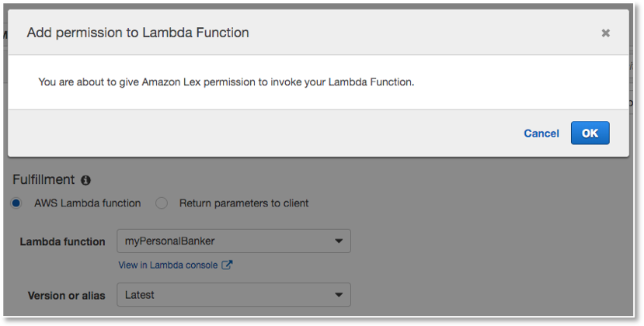Click the 'Return parameters to client' label text

click(244, 203)
